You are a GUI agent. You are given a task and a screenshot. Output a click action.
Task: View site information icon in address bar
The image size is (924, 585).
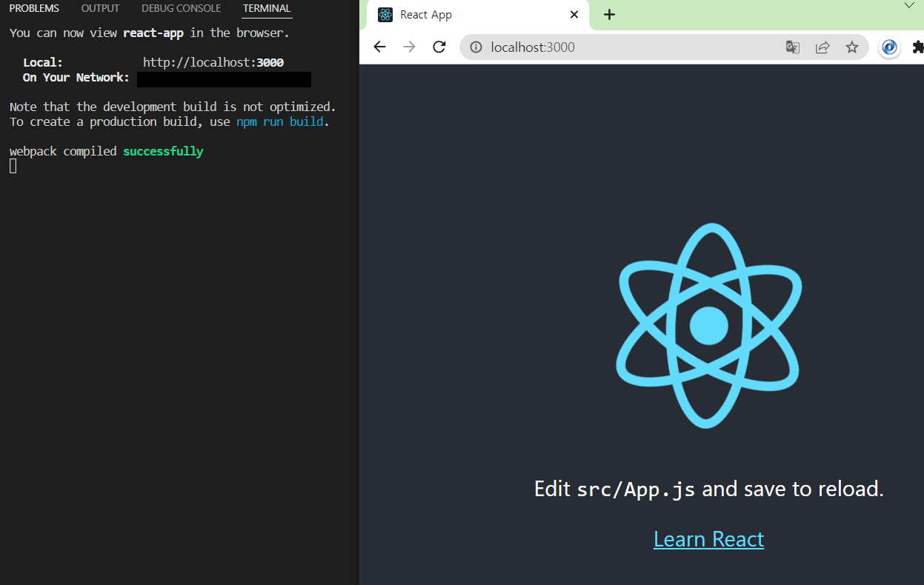coord(476,47)
